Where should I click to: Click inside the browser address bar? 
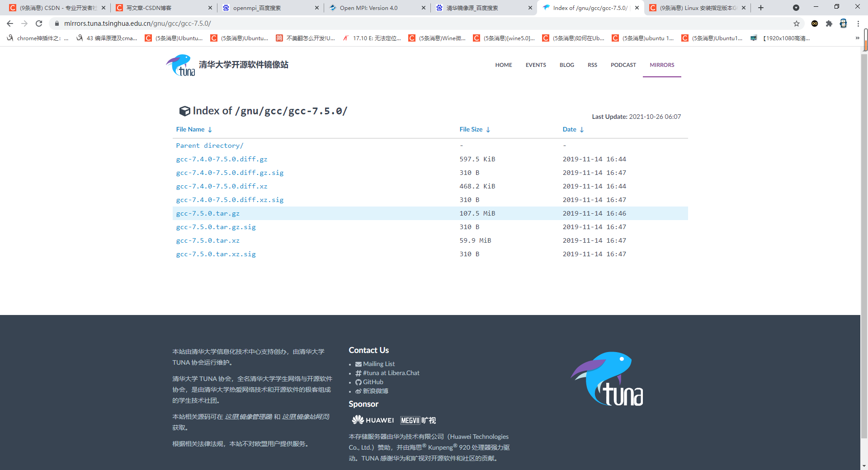[x=271, y=23]
